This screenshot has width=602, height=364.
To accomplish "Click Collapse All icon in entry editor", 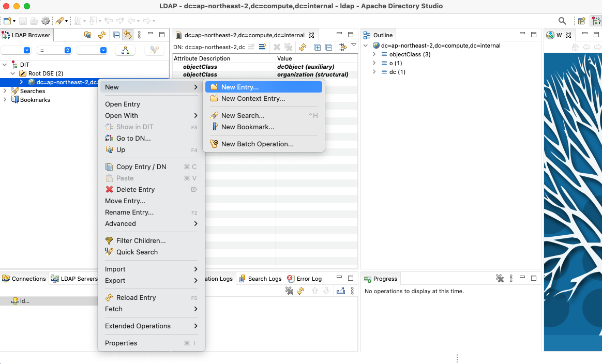I will (328, 47).
